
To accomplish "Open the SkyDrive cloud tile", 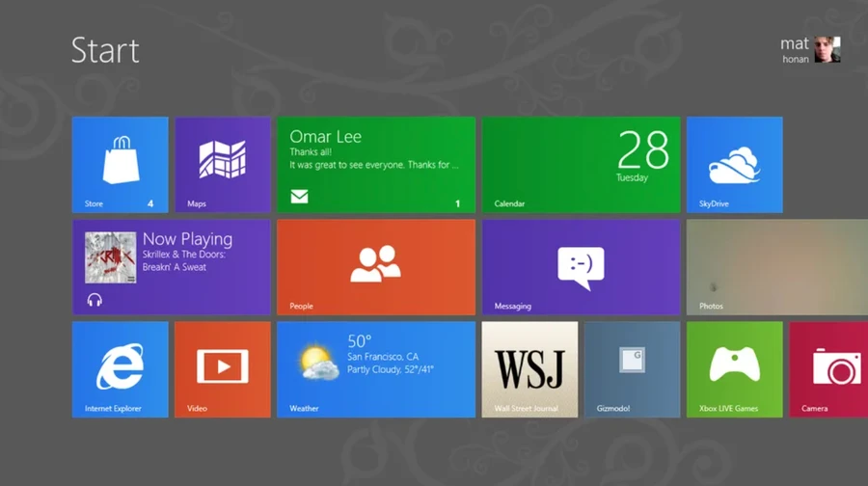I will [x=735, y=164].
